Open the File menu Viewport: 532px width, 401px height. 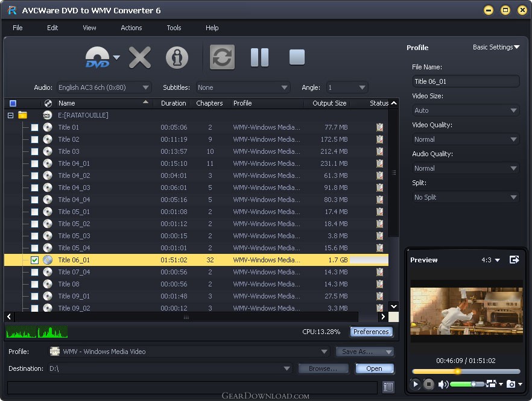17,28
